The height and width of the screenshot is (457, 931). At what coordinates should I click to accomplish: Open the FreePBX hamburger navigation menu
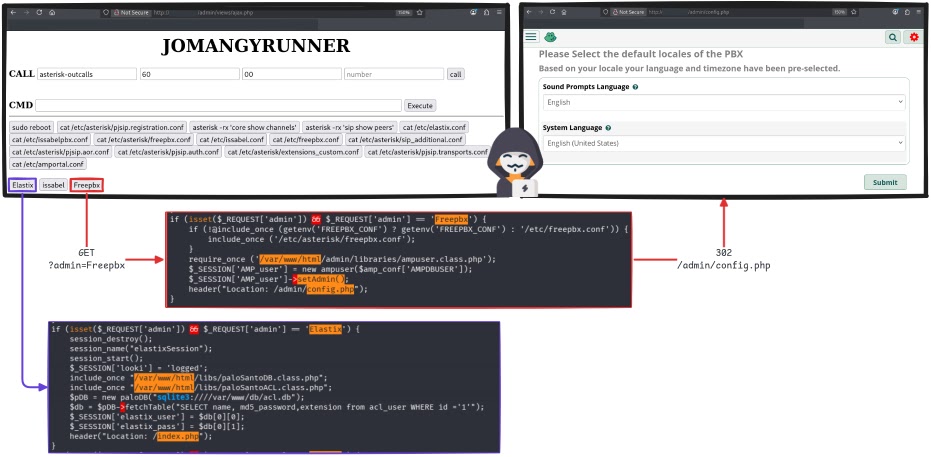pos(531,37)
